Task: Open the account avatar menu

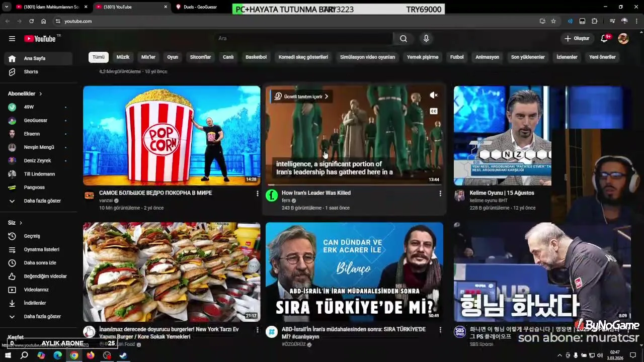Action: [x=623, y=39]
